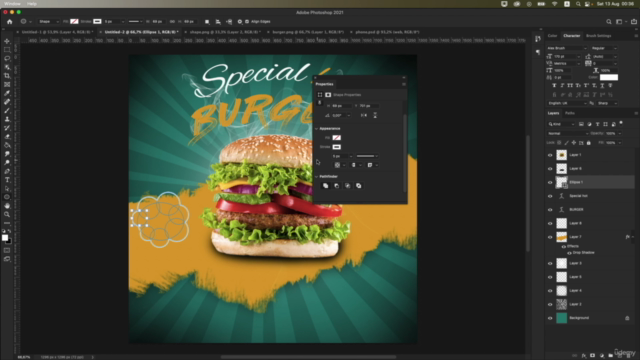Viewport: 640px width, 360px height.
Task: Open the Normal blend mode dropdown
Action: [568, 133]
